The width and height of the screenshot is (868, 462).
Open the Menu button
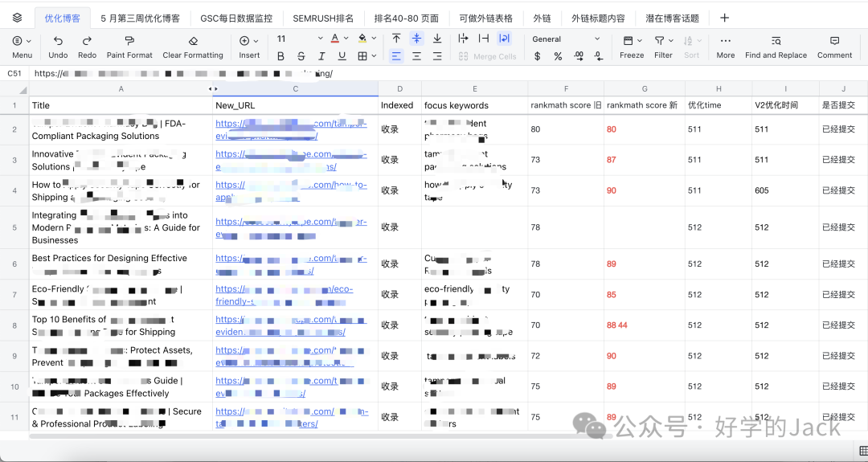[23, 47]
